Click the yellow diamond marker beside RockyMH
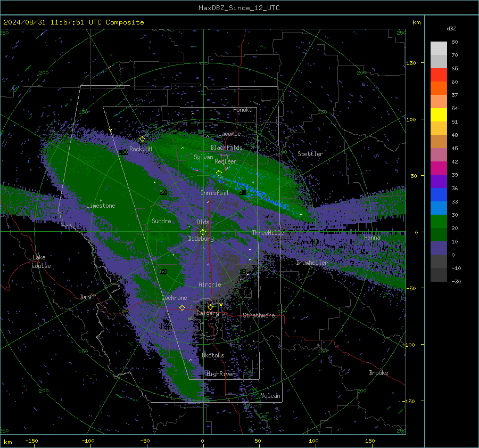 [142, 139]
